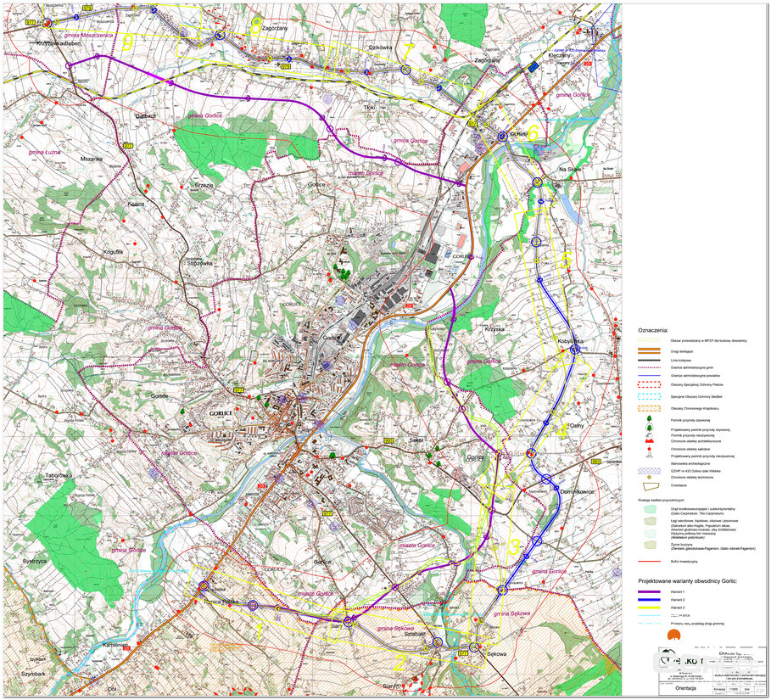Click the red dashed Obszary Specjalnej Ochrony Ptaków box

pos(650,384)
